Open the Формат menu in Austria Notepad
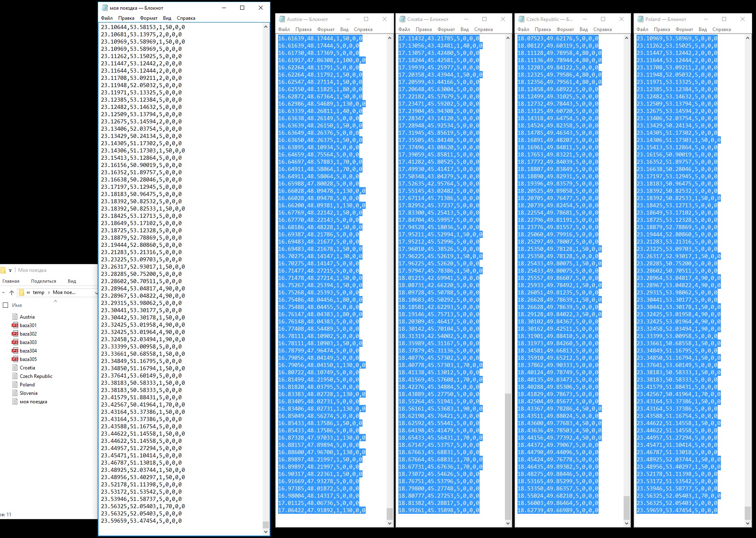The width and height of the screenshot is (756, 538). point(325,29)
